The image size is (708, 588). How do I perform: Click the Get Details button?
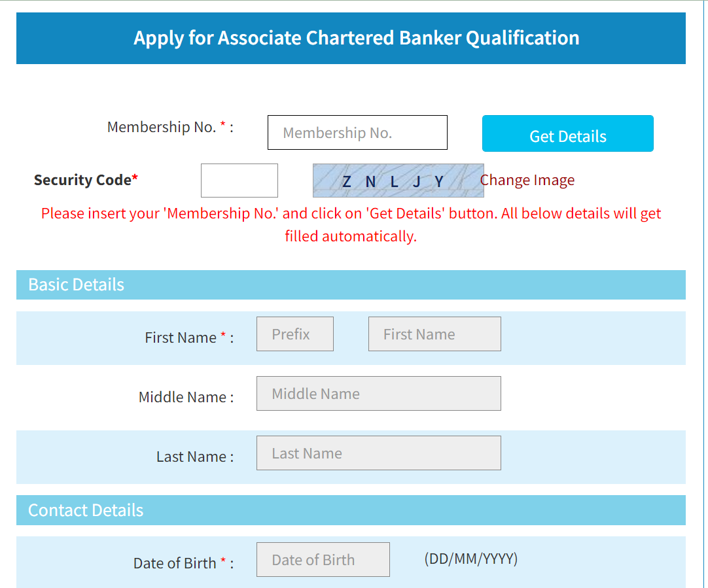pos(567,133)
